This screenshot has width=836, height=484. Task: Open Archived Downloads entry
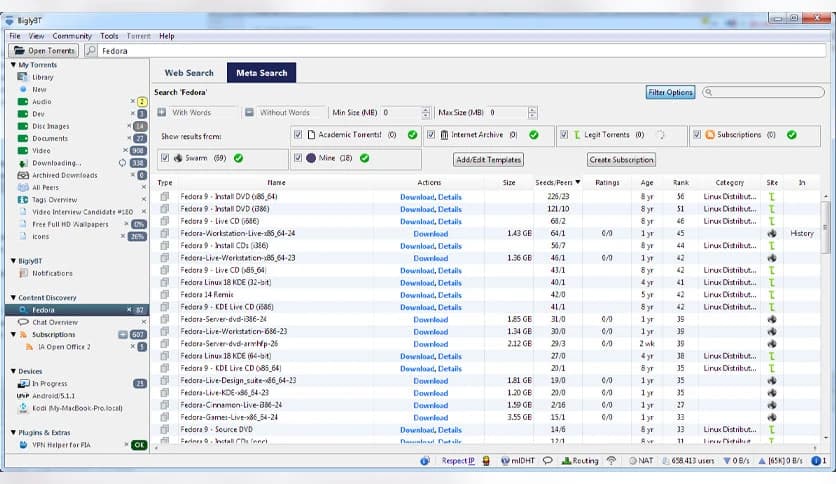tap(64, 175)
